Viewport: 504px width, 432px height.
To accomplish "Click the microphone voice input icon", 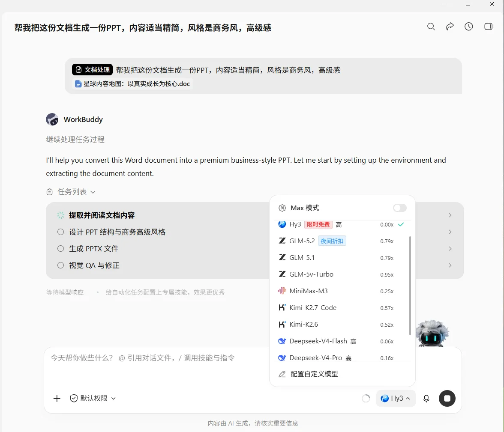I will [x=426, y=398].
